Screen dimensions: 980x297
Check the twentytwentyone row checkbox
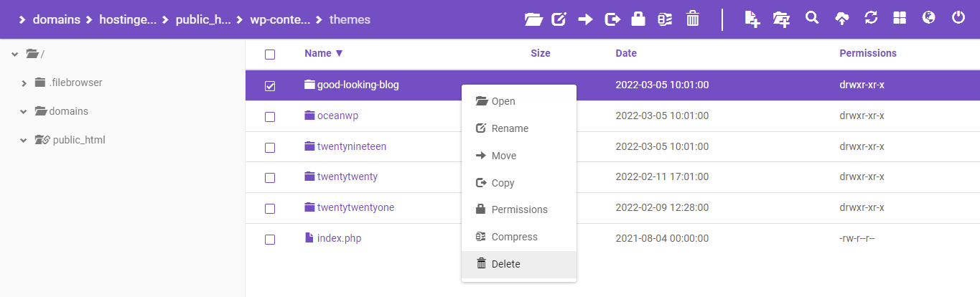coord(270,209)
